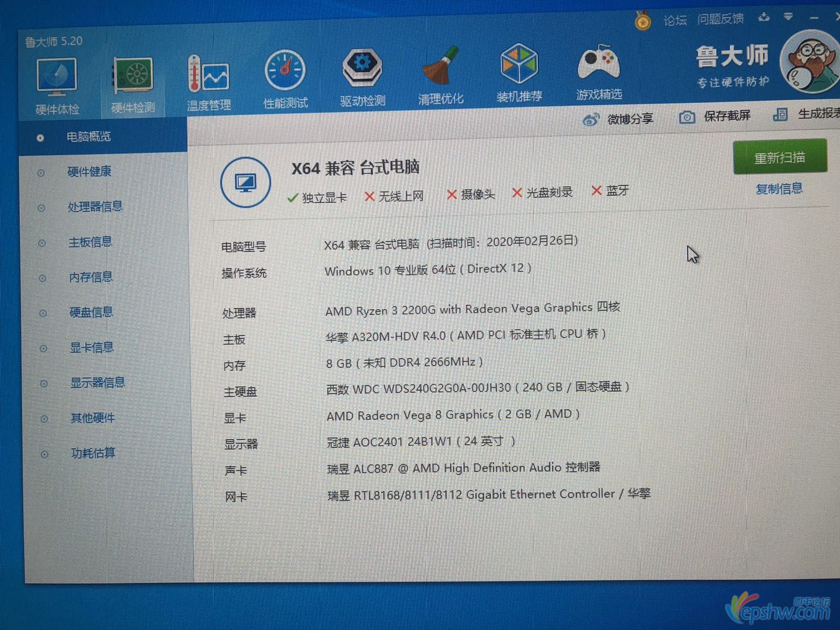840x630 pixels.
Task: Click the 操作系统 label
Action: (x=244, y=274)
